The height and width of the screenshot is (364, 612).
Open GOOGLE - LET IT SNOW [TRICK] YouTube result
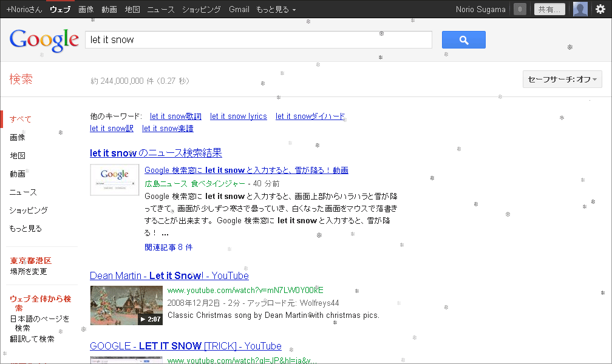(185, 346)
